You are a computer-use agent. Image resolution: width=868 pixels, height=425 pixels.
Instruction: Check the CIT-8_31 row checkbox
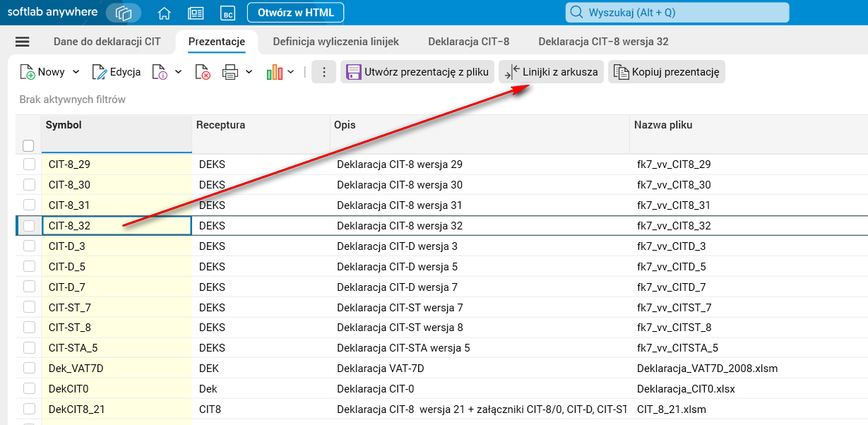click(29, 205)
